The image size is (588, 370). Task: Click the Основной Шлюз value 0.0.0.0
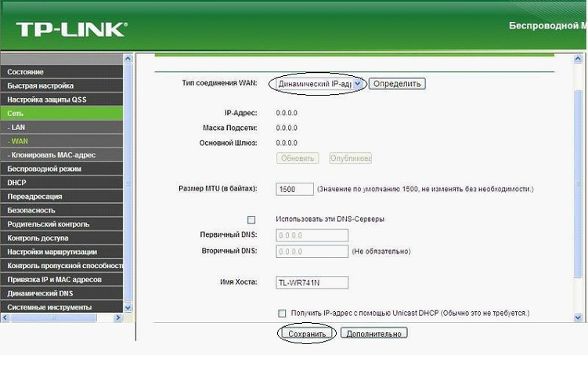[287, 143]
